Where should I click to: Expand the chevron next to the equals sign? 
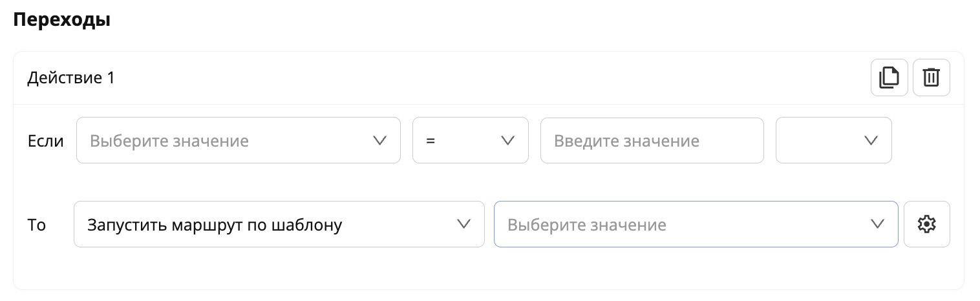click(508, 140)
